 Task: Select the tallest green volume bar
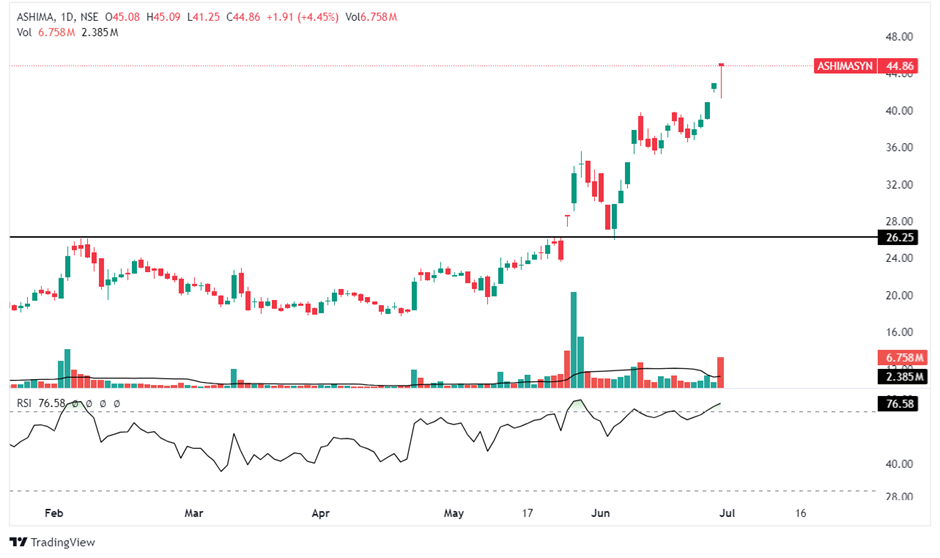click(x=573, y=340)
